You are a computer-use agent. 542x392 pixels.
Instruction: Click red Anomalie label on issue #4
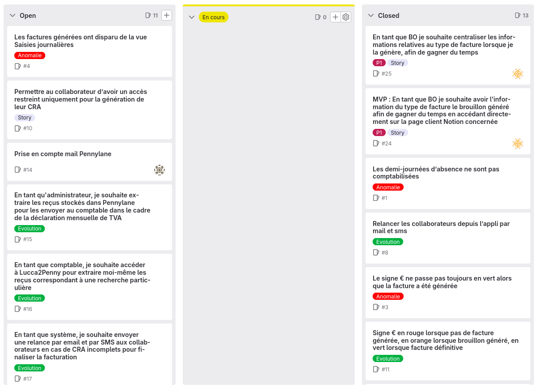[x=30, y=55]
